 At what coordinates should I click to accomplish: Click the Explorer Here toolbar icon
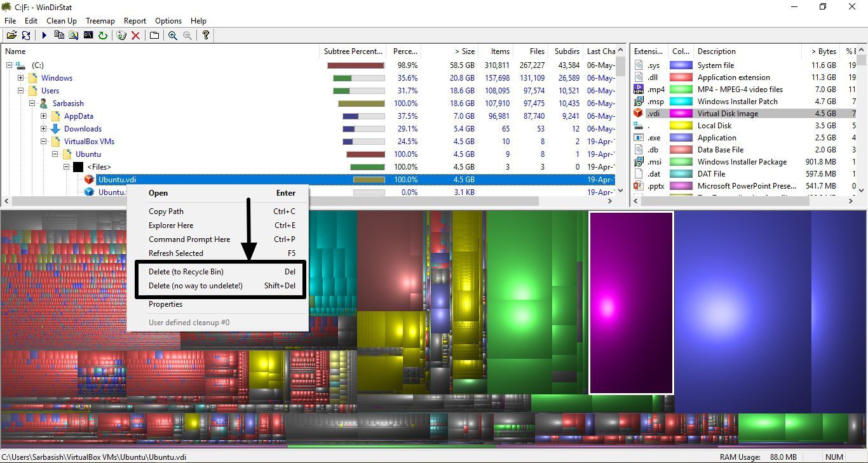click(74, 36)
